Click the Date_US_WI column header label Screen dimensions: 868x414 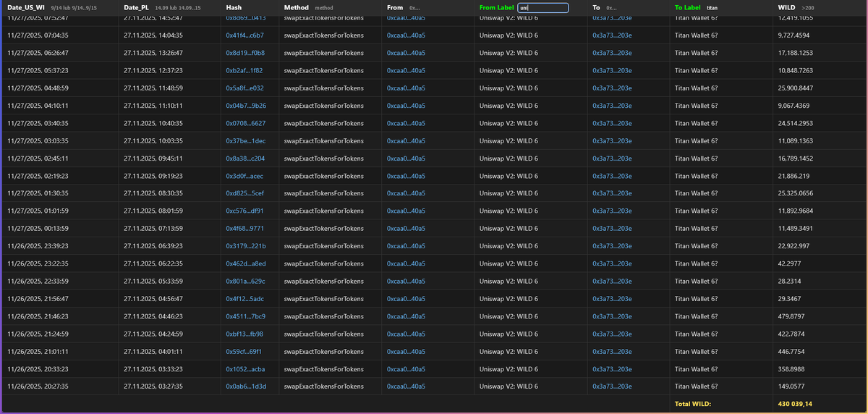[27, 8]
